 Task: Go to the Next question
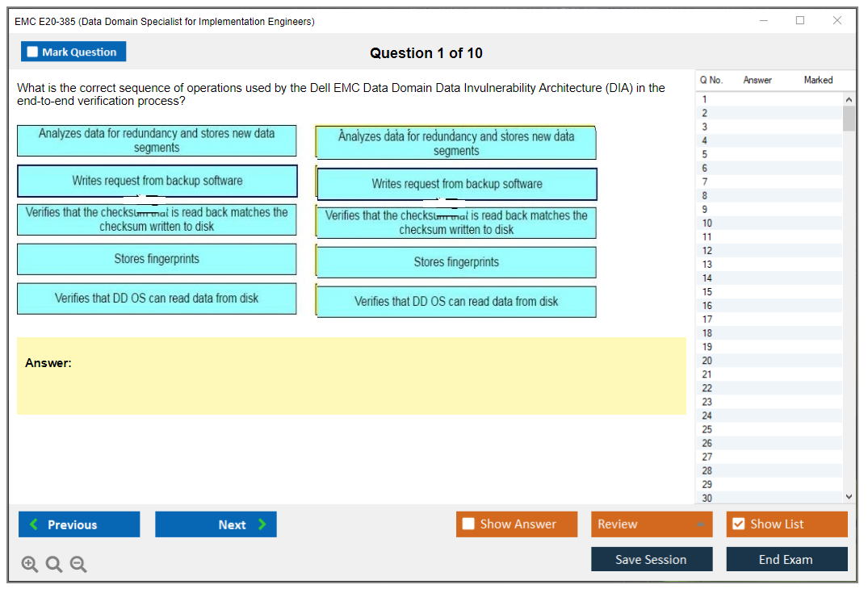pyautogui.click(x=216, y=524)
